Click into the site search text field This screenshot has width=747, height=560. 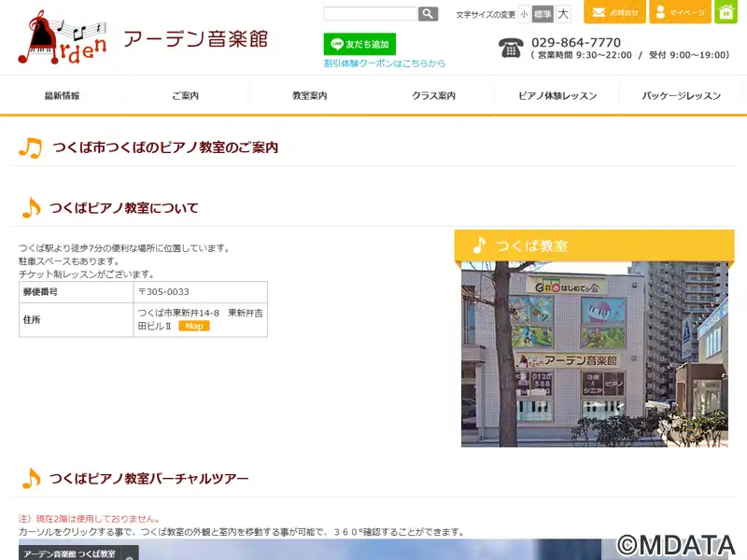point(370,14)
